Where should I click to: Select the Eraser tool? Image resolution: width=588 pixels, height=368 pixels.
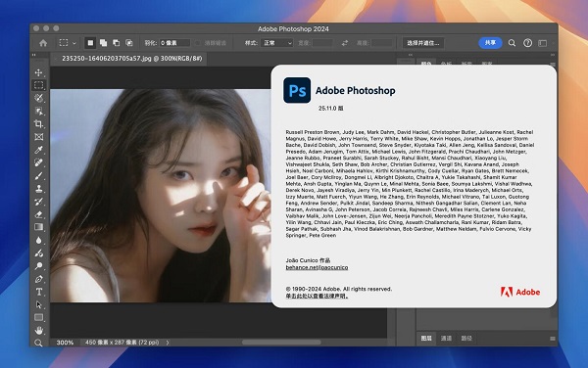click(38, 214)
